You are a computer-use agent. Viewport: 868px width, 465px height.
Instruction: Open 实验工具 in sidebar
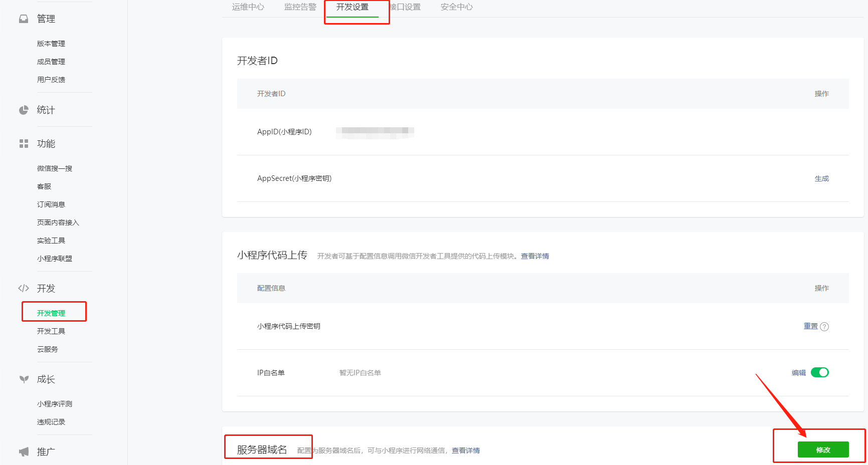[x=51, y=241]
